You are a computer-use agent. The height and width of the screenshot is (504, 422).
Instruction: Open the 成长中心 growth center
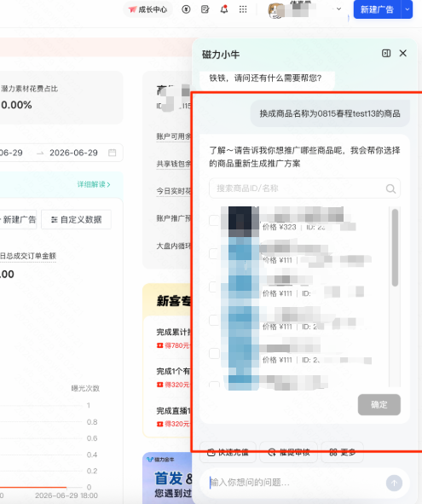[147, 9]
